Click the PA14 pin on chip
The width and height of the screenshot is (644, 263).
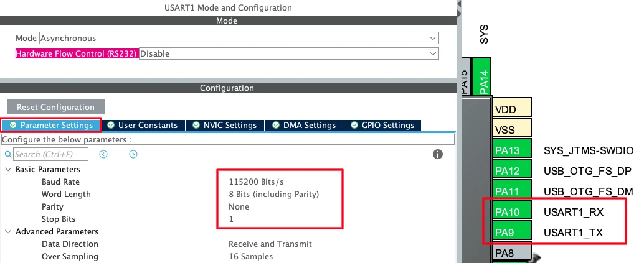(481, 76)
